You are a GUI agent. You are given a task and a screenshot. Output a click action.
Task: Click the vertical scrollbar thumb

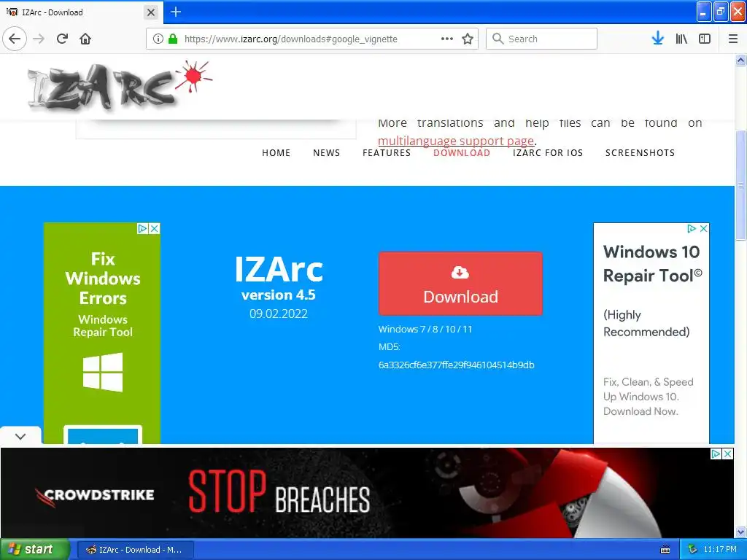pyautogui.click(x=741, y=186)
